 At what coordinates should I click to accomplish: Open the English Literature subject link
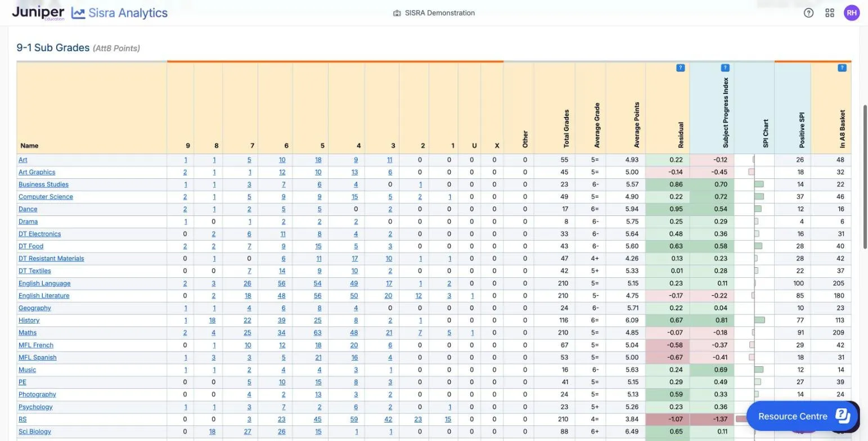(44, 296)
